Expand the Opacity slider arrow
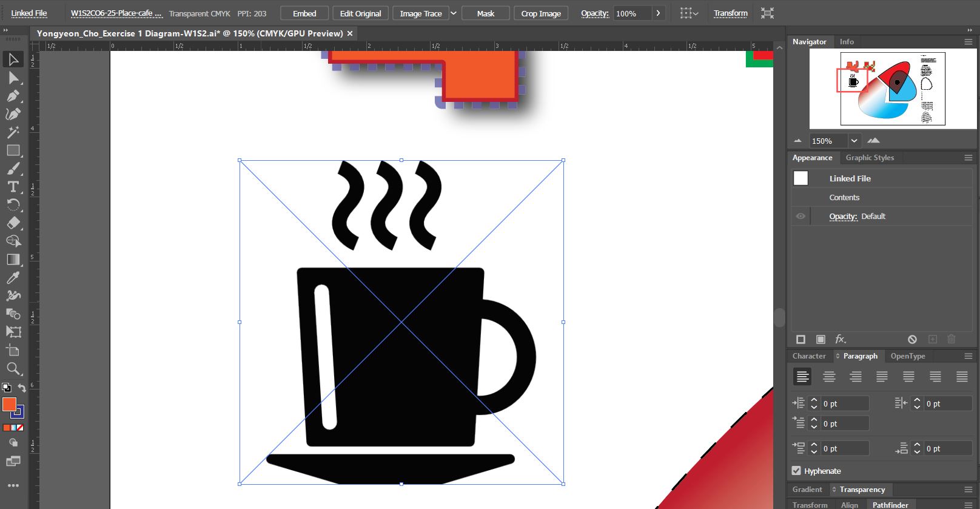This screenshot has width=980, height=509. (x=658, y=13)
